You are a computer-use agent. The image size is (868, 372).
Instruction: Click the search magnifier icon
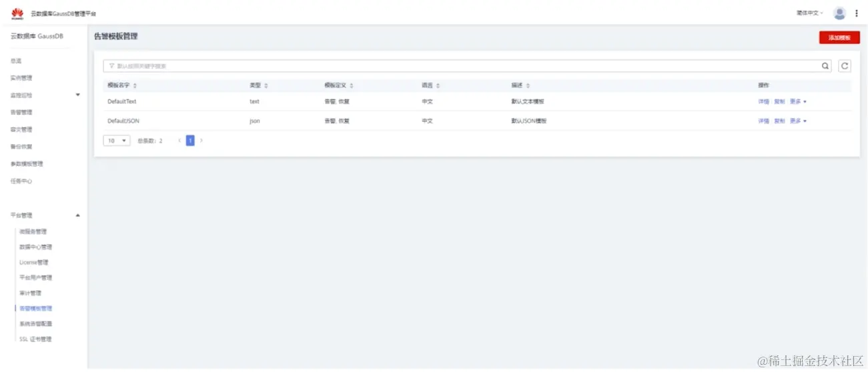(825, 66)
